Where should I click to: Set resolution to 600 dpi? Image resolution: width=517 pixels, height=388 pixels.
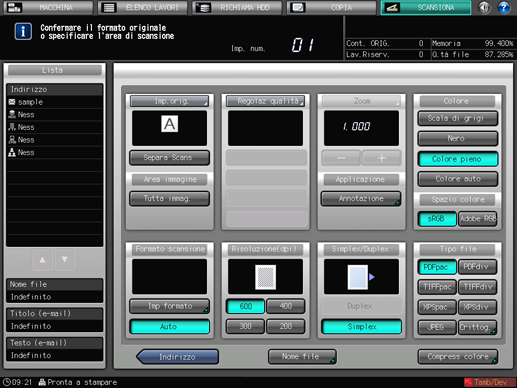pyautogui.click(x=245, y=306)
